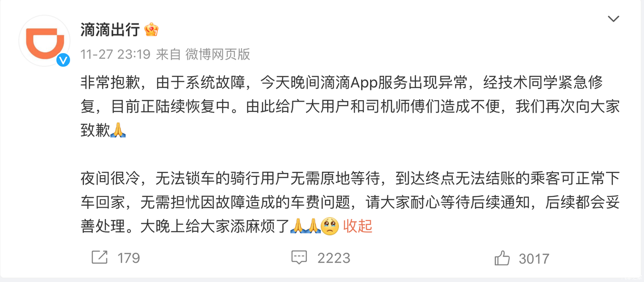The image size is (644, 282).
Task: Click the prayer emoji after 致歉
Action: 118,130
